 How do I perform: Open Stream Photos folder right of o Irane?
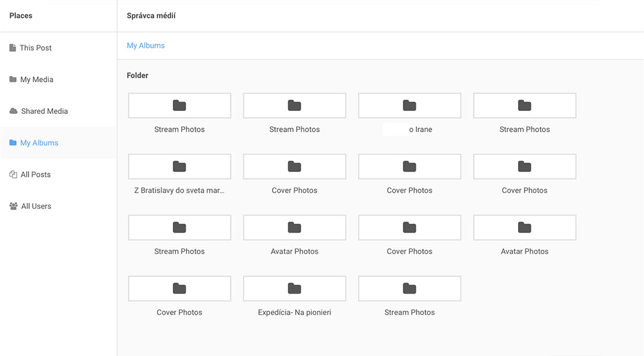(525, 106)
